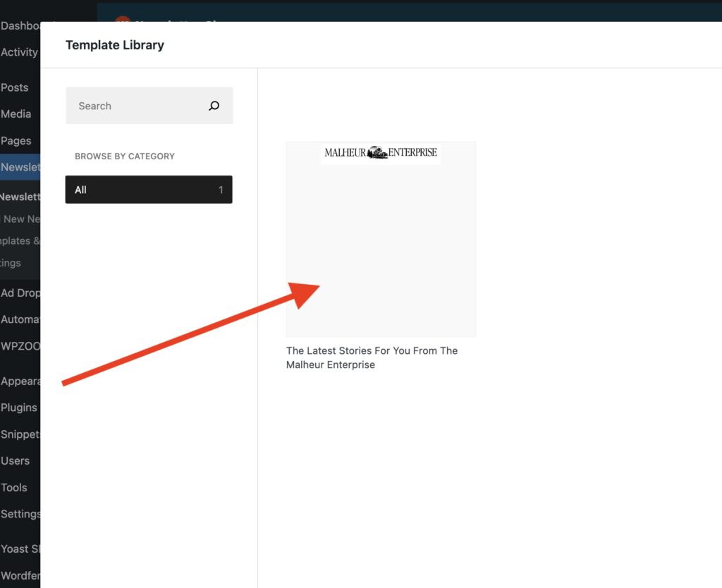Open Users in the admin sidebar
This screenshot has height=588, width=722.
16,460
